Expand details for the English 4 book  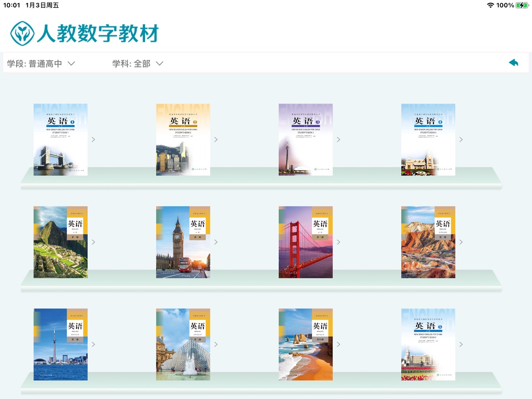(x=461, y=140)
